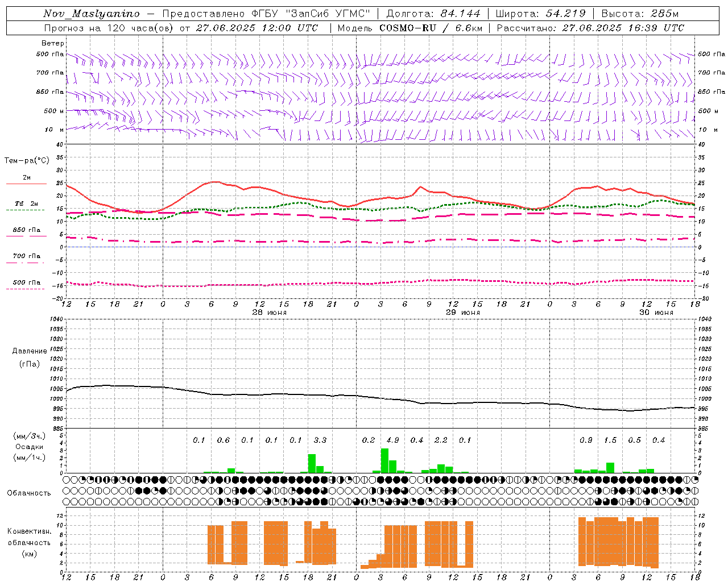Click the "1040" tick on the left pressure axis
This screenshot has width=728, height=582.
click(57, 319)
